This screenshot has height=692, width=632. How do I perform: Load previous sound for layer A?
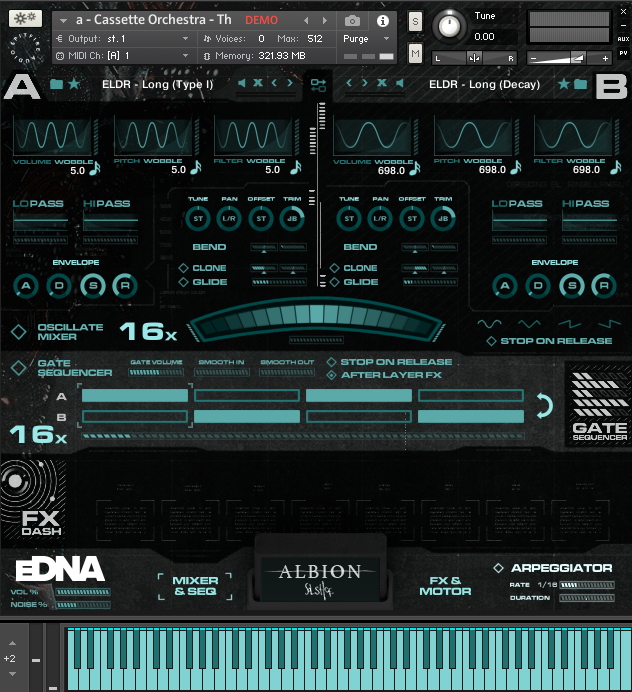274,83
